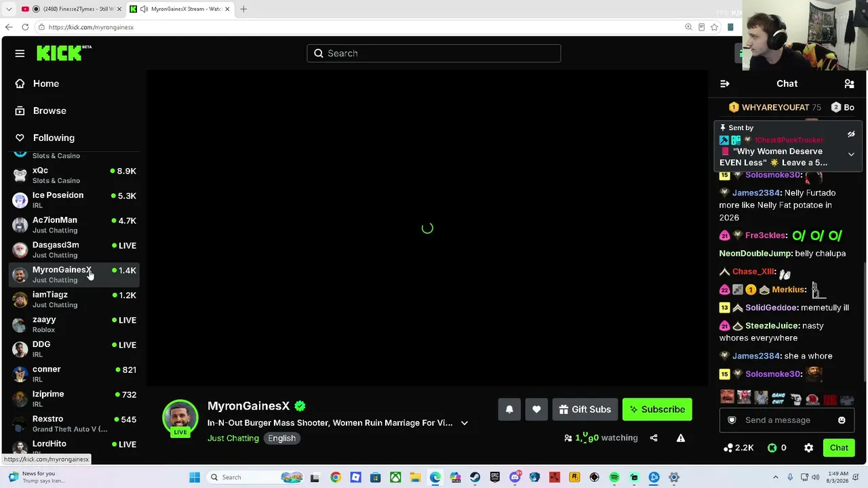Open DDG channel in sidebar
The height and width of the screenshot is (488, 868).
[73, 349]
